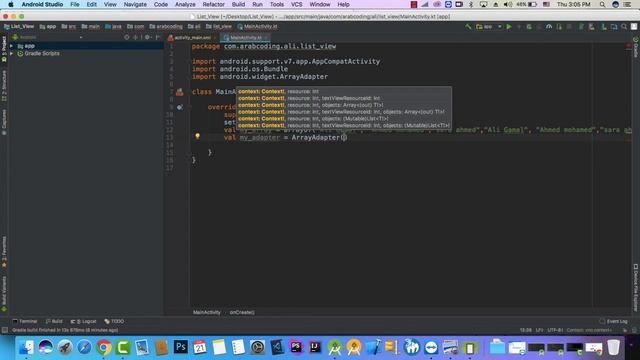Click the override gutter icon at onCreate
Screen dimensions: 640x360
tap(180, 107)
